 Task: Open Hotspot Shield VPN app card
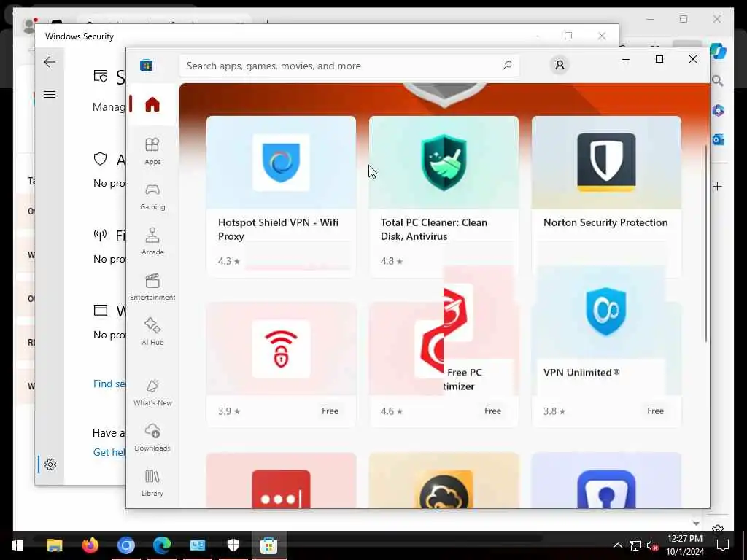(x=281, y=196)
